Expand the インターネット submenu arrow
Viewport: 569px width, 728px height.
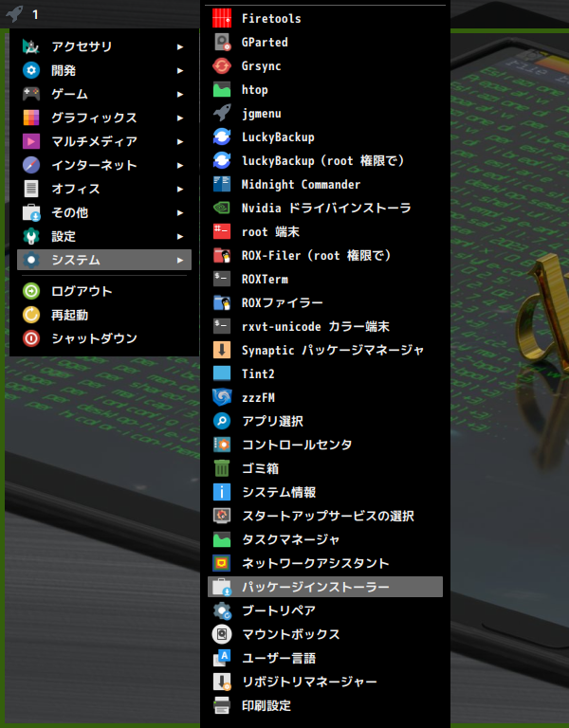tap(180, 165)
